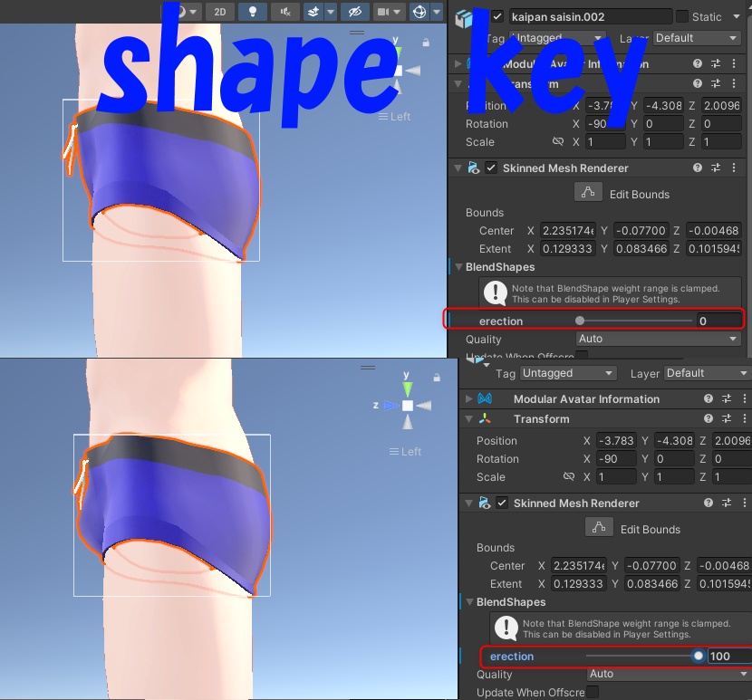Click erection slider track with value 0
This screenshot has width=752, height=700.
(635, 321)
